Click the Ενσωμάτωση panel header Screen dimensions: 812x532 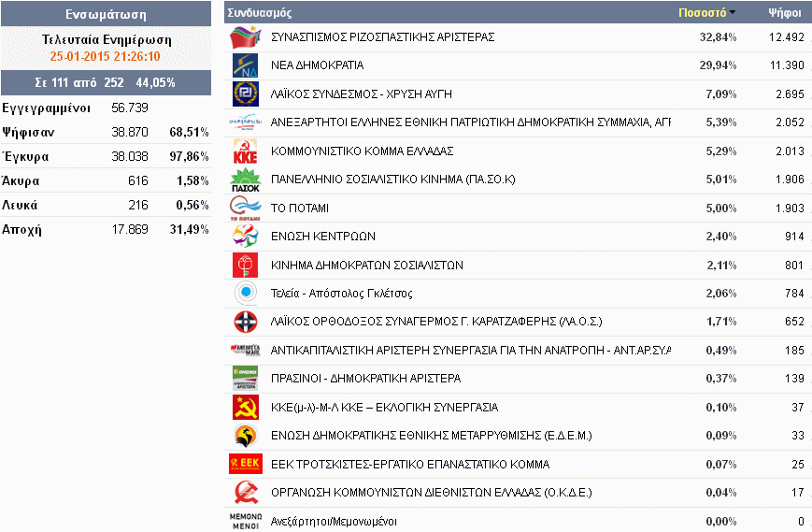point(106,14)
